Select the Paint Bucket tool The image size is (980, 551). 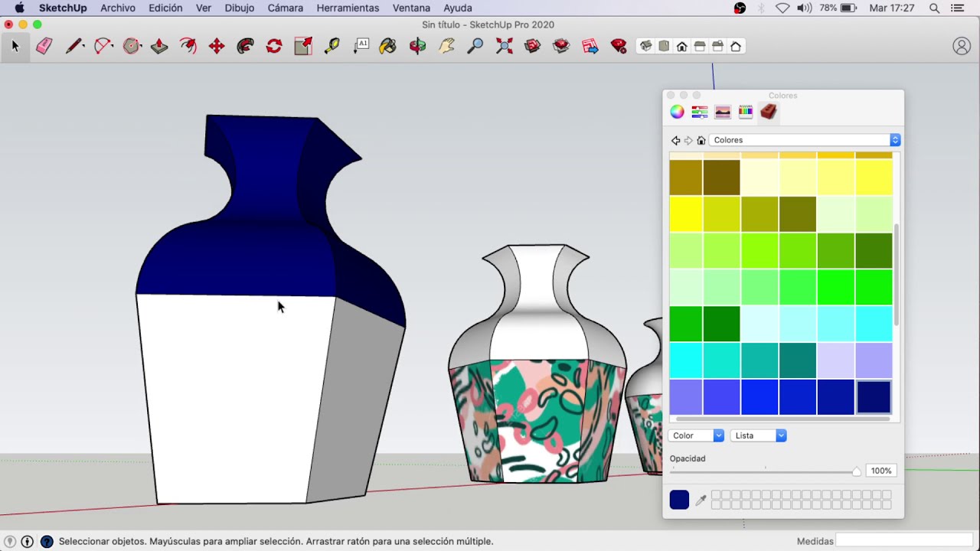pyautogui.click(x=388, y=47)
